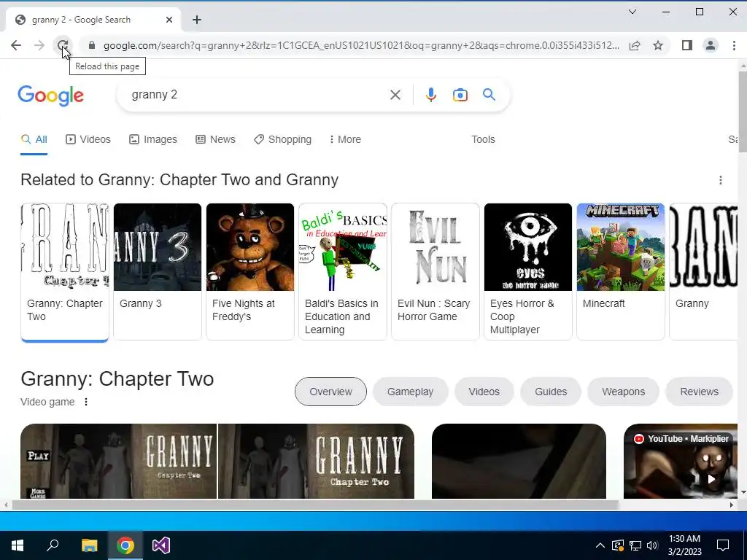Open more options next to 'Video game'
Viewport: 747px width, 560px height.
click(x=86, y=402)
